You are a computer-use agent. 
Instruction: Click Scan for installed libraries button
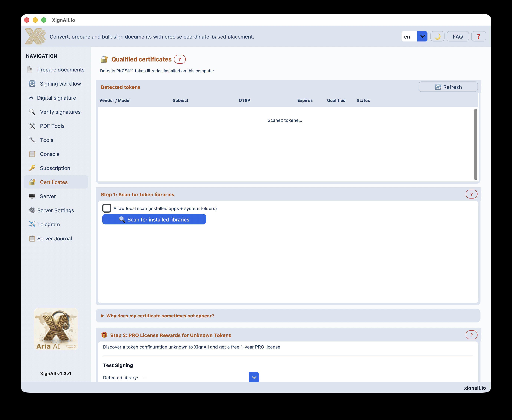point(154,219)
